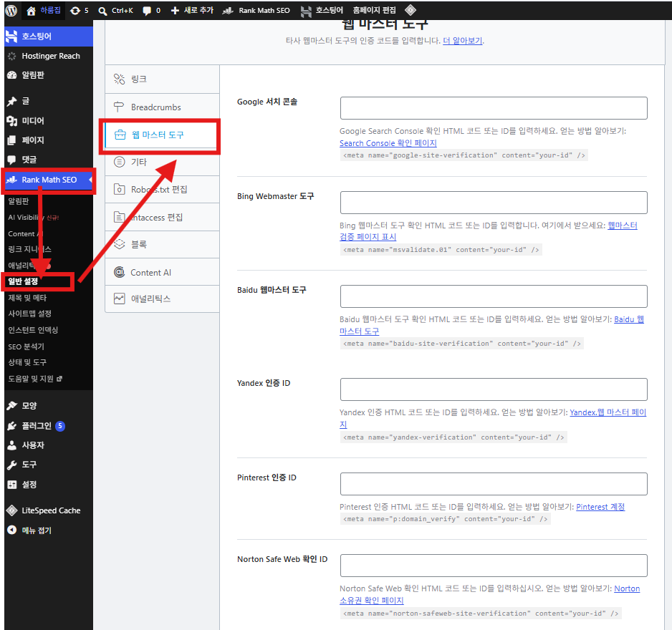Open LiteSpeed Cache in the sidebar
This screenshot has width=672, height=630.
(49, 510)
